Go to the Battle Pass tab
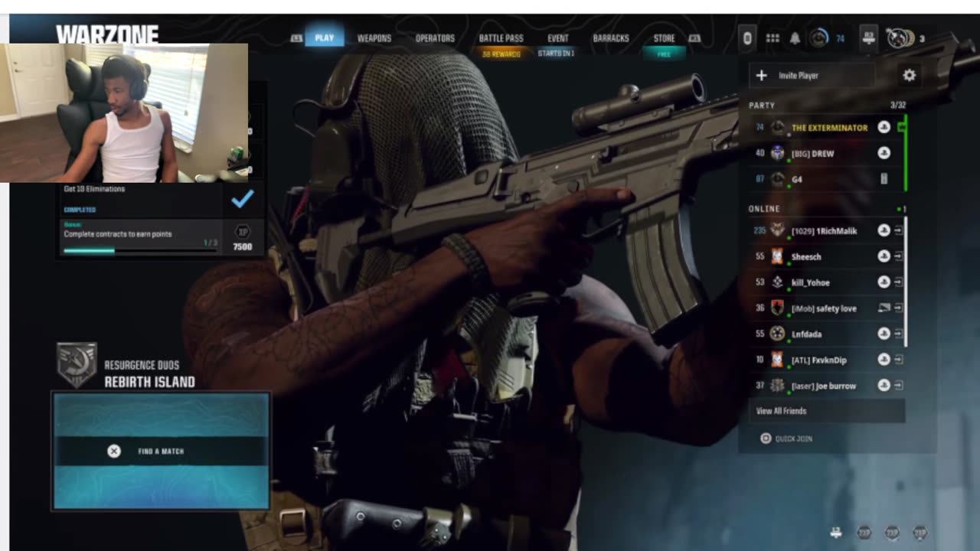This screenshot has height=551, width=980. tap(501, 38)
